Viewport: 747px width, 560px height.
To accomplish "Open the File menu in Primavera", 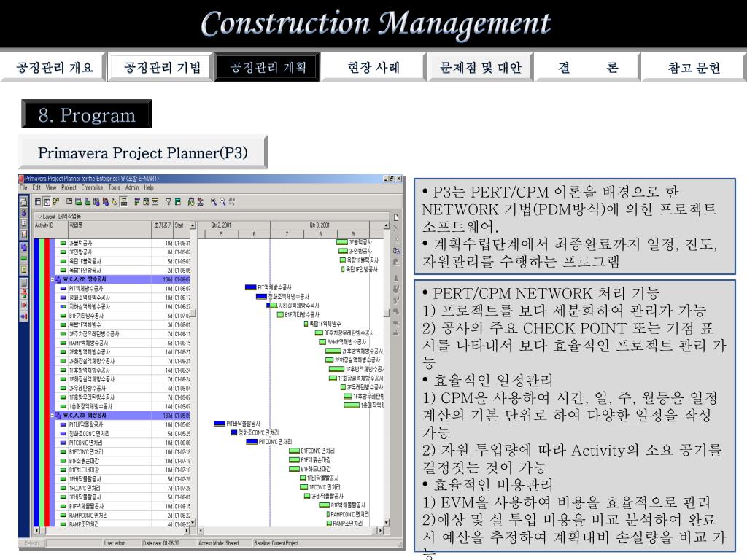I will pyautogui.click(x=23, y=187).
